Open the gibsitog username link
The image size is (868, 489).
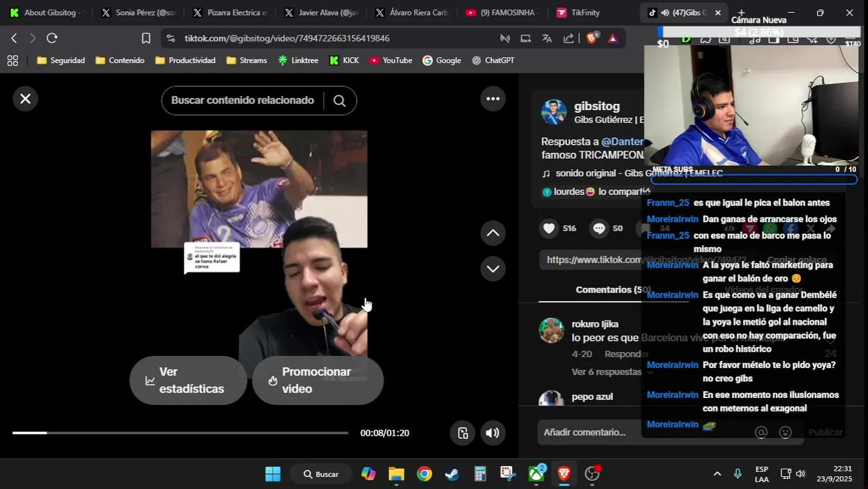(597, 106)
